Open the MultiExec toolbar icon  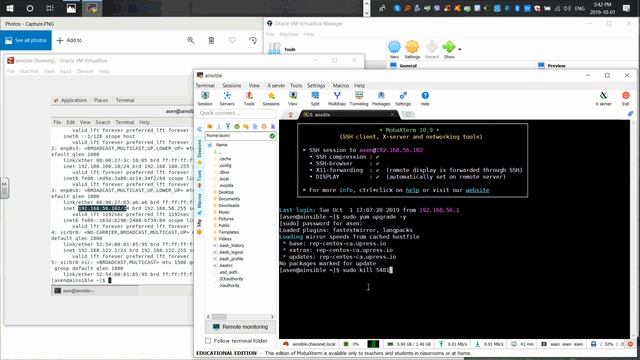tap(337, 98)
